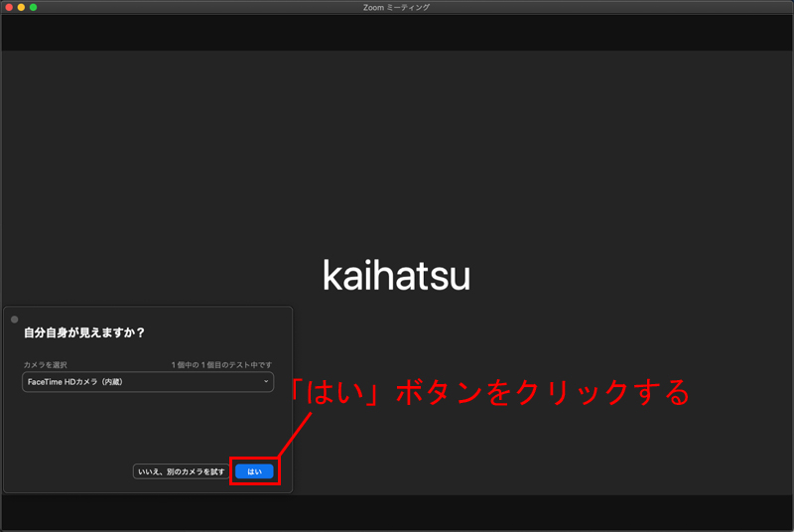The image size is (794, 532).
Task: Click the 自分自身が見えますか？ heading text
Action: point(84,332)
